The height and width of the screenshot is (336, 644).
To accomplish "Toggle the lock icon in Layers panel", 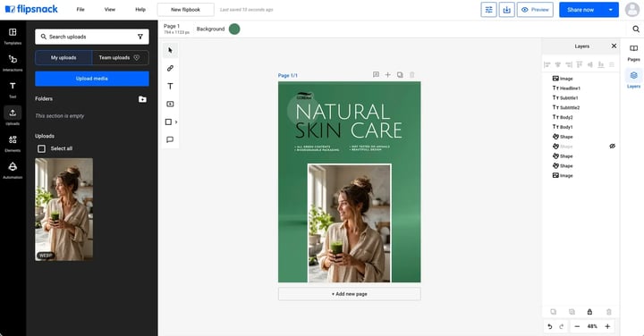I will pos(589,312).
